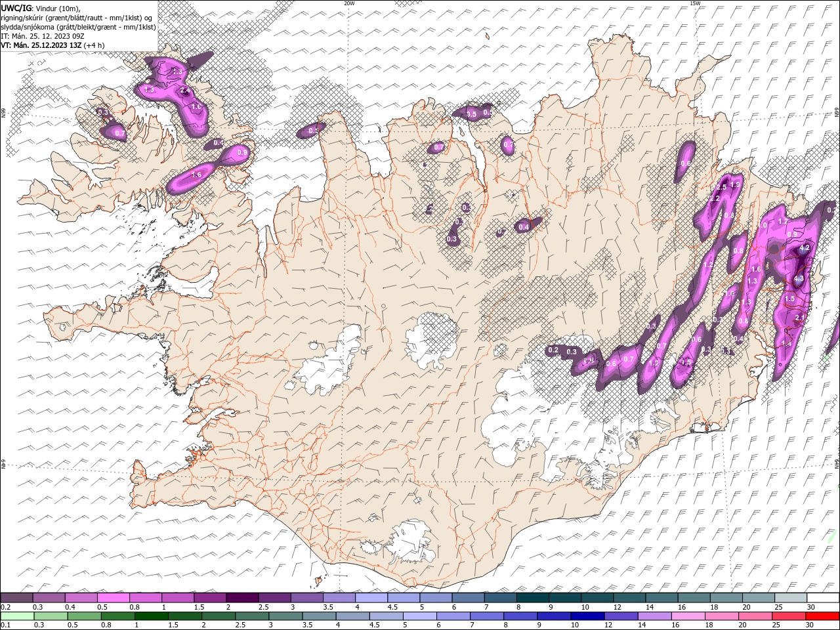The height and width of the screenshot is (630, 840).
Task: Click the pale grey top legend swatch between 25 and 30
Action: point(791,598)
